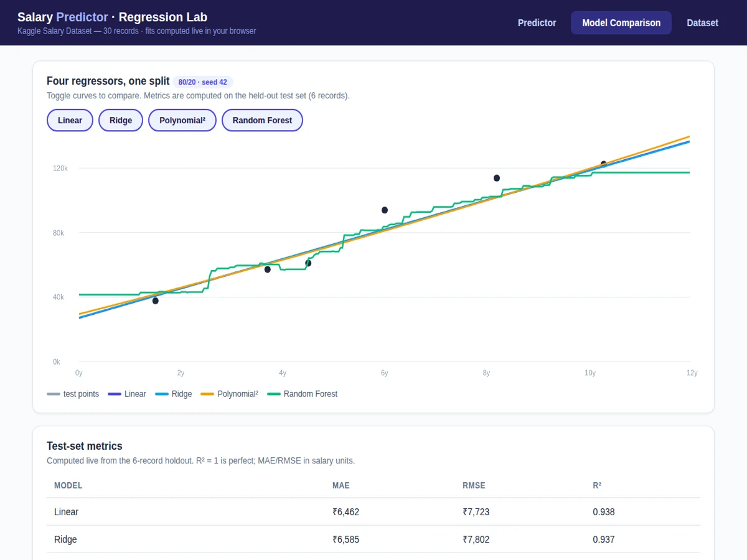Toggle the Ridge curve pill
The height and width of the screenshot is (560, 747).
coord(121,120)
